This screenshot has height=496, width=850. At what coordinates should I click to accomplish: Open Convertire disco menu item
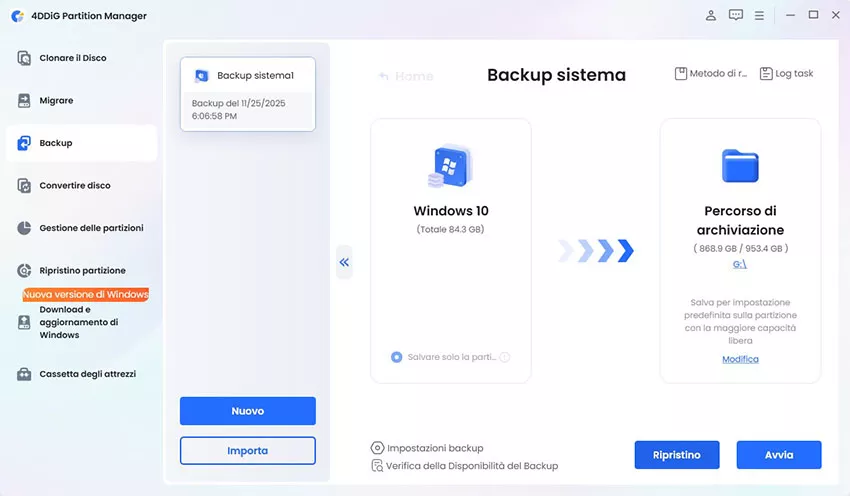click(81, 185)
